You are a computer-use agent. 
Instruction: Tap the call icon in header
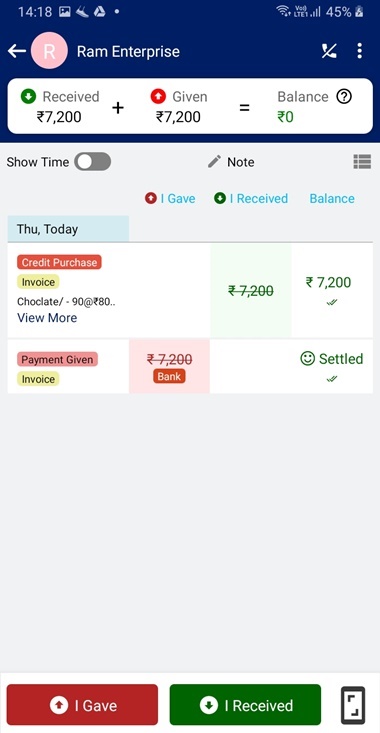tap(329, 51)
